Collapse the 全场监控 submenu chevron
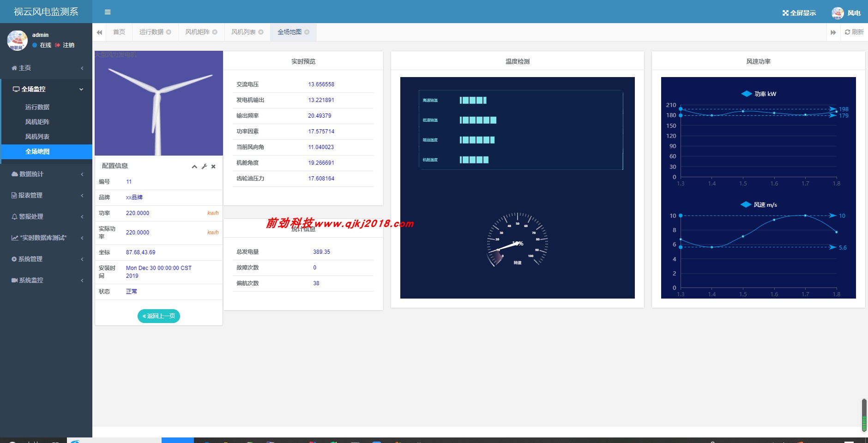868x443 pixels. tap(82, 89)
